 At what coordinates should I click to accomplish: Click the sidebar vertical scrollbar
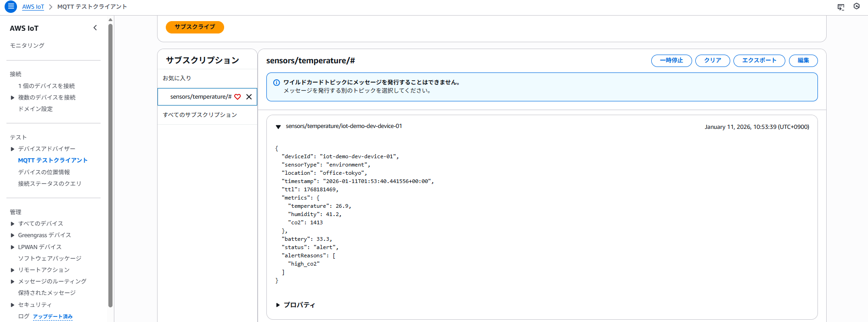tap(110, 165)
